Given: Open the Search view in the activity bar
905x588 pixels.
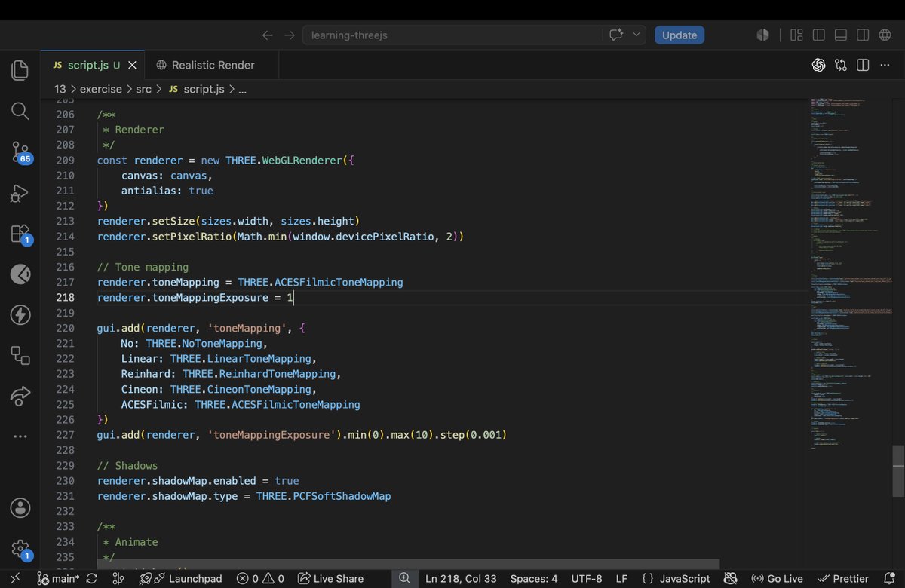Looking at the screenshot, I should tap(20, 111).
